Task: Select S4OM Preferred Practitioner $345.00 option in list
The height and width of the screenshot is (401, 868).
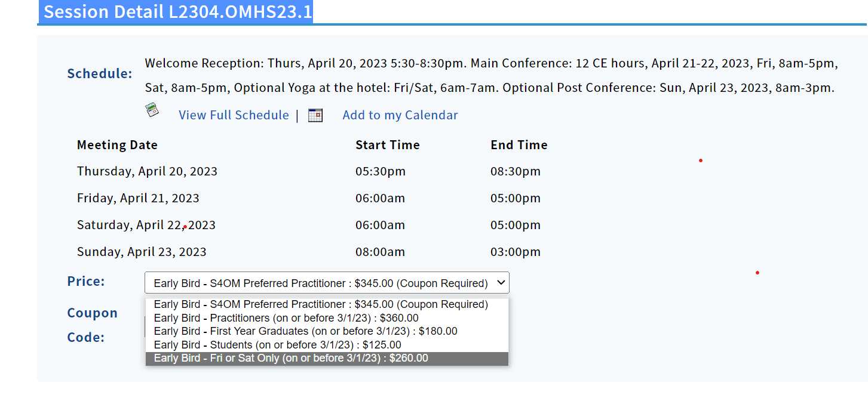Action: [321, 304]
